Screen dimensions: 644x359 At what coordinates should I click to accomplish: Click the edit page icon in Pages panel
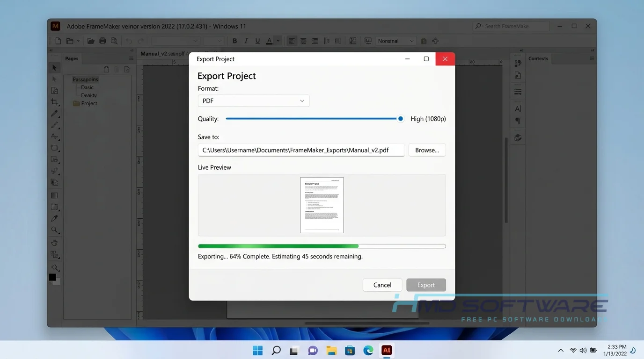127,69
